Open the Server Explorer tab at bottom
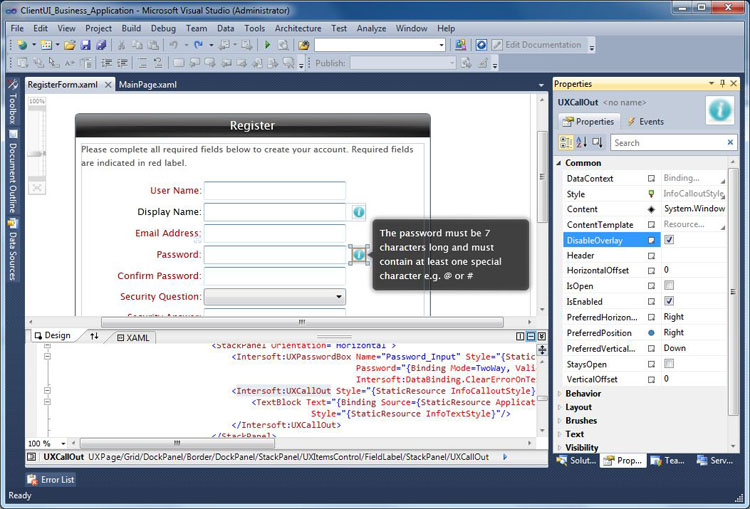This screenshot has width=750, height=509. 715,461
